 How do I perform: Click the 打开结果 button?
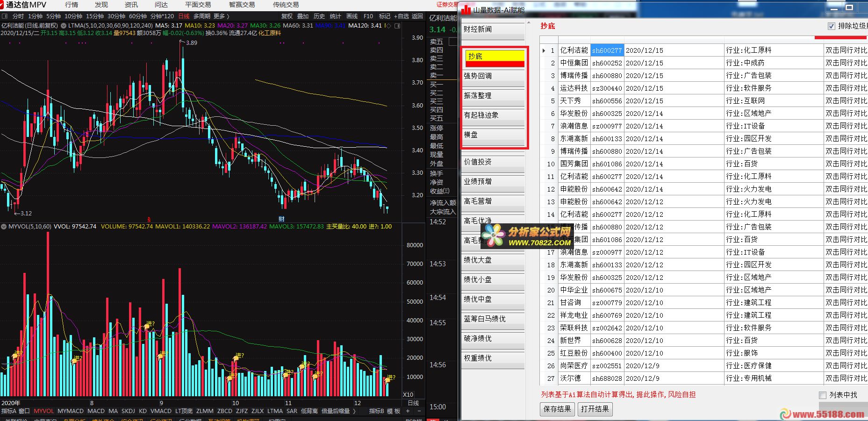pos(595,409)
